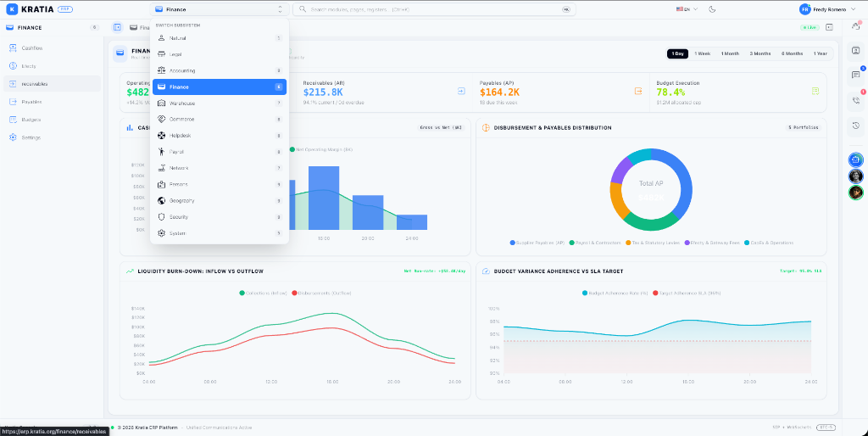
Task: Click the Geography globe icon
Action: (161, 200)
